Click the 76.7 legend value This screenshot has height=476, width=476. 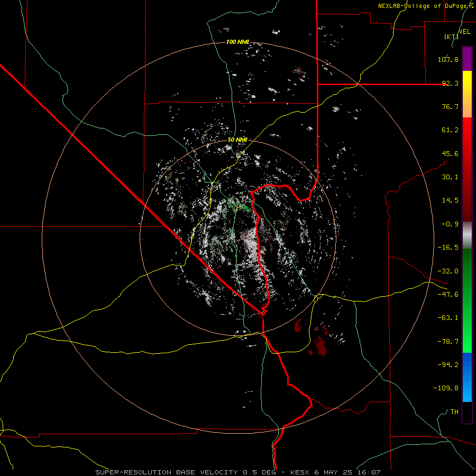450,106
